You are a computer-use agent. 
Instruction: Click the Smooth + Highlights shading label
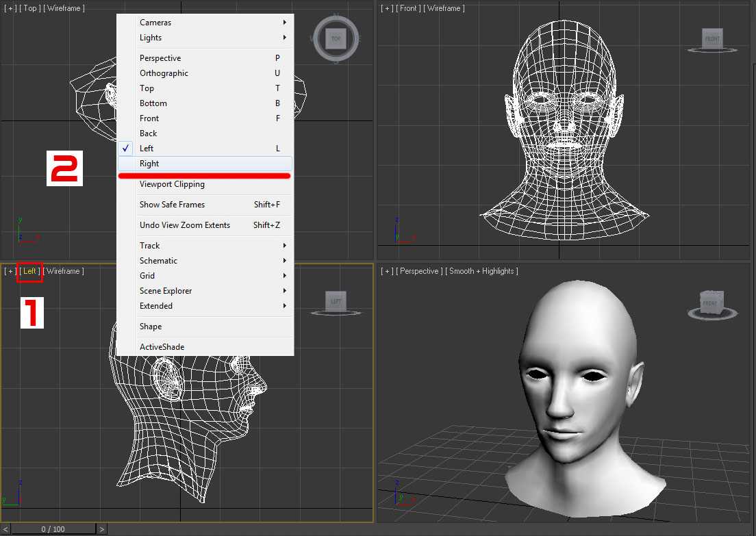(481, 272)
